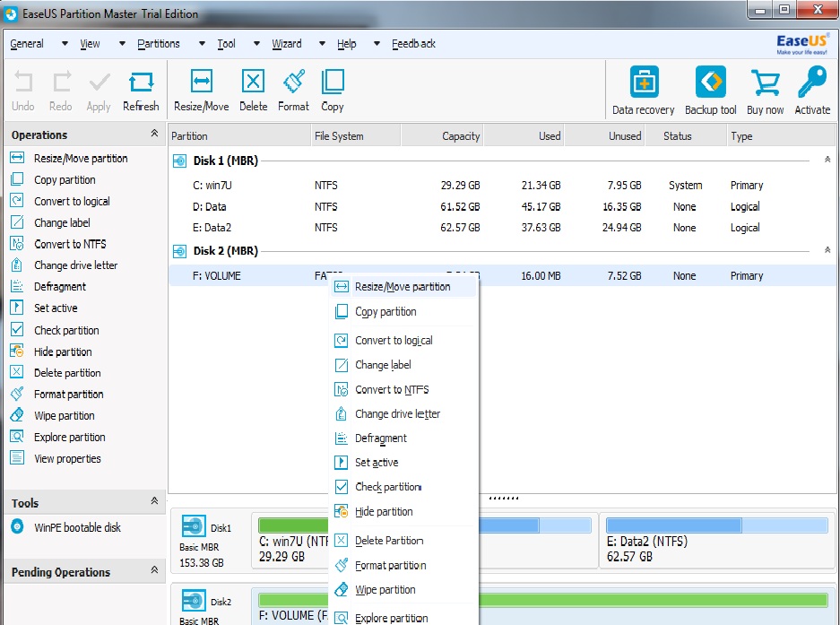Open the Partitions menu
The image size is (840, 625).
point(159,43)
